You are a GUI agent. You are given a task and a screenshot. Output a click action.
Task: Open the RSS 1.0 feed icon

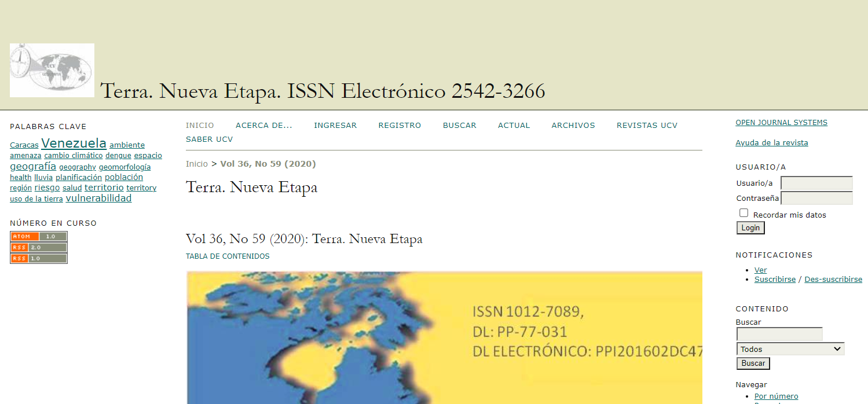(39, 258)
